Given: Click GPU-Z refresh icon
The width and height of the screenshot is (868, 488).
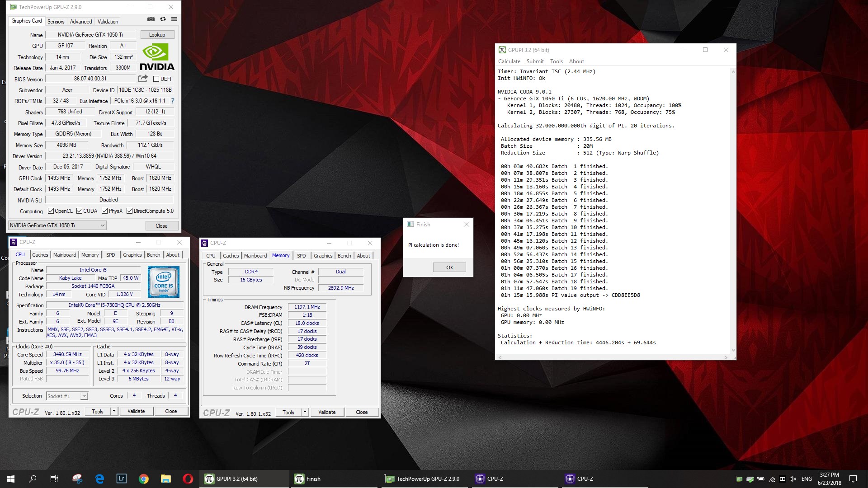Looking at the screenshot, I should coord(163,19).
